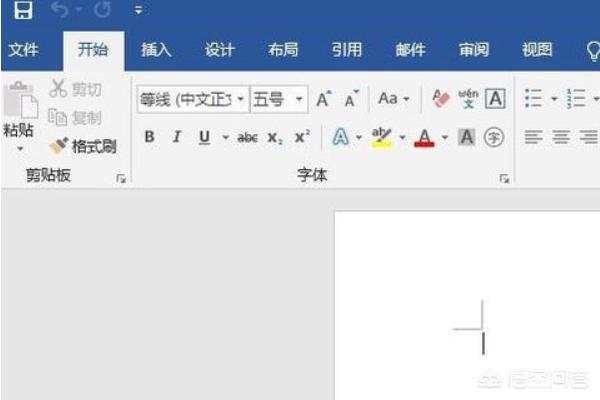600x400 pixels.
Task: Toggle Bold formatting
Action: tap(149, 137)
